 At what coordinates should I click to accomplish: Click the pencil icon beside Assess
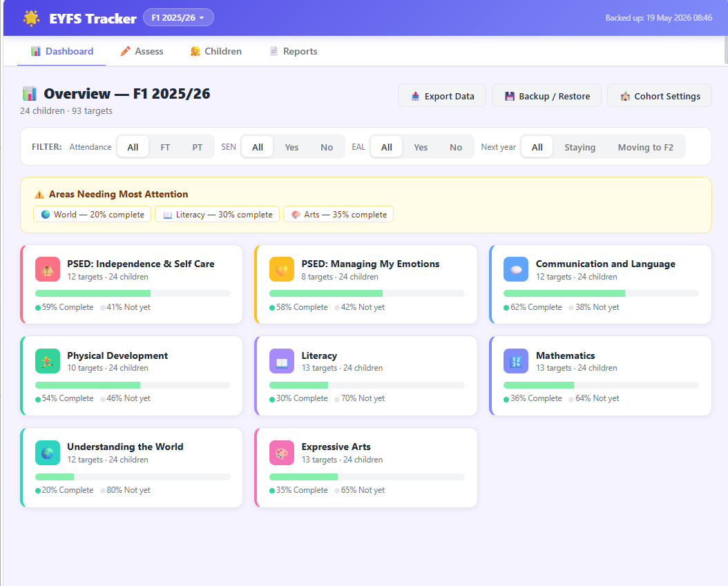click(x=125, y=51)
